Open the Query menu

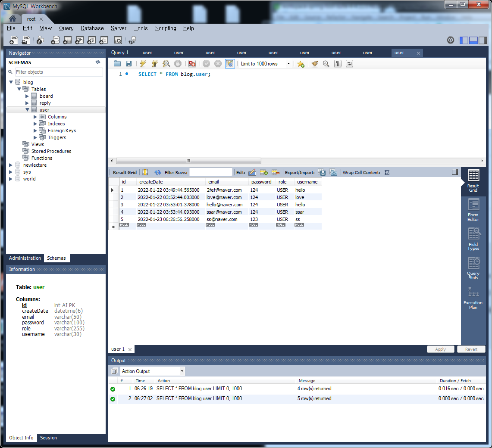pos(66,28)
